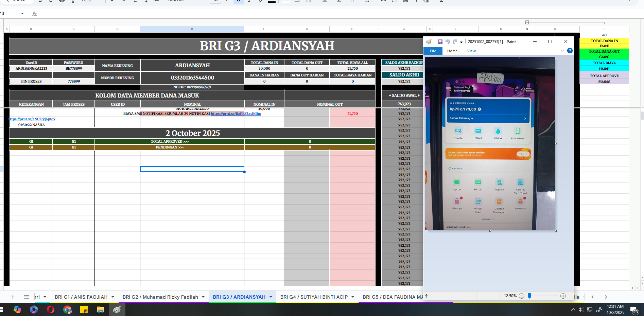Click the account number 033201163544500 cell
This screenshot has width=644, height=316.
tap(192, 77)
